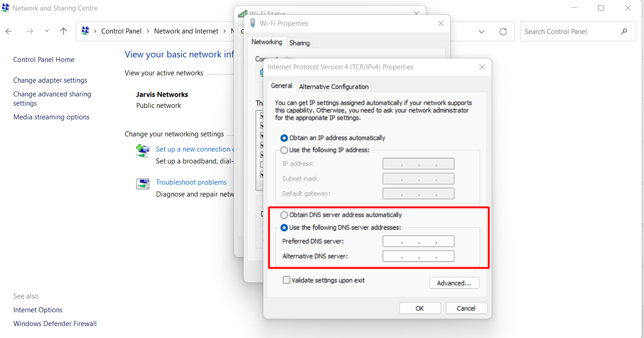The width and height of the screenshot is (644, 338).
Task: Select Obtain DNS server address automatically
Action: coord(284,215)
